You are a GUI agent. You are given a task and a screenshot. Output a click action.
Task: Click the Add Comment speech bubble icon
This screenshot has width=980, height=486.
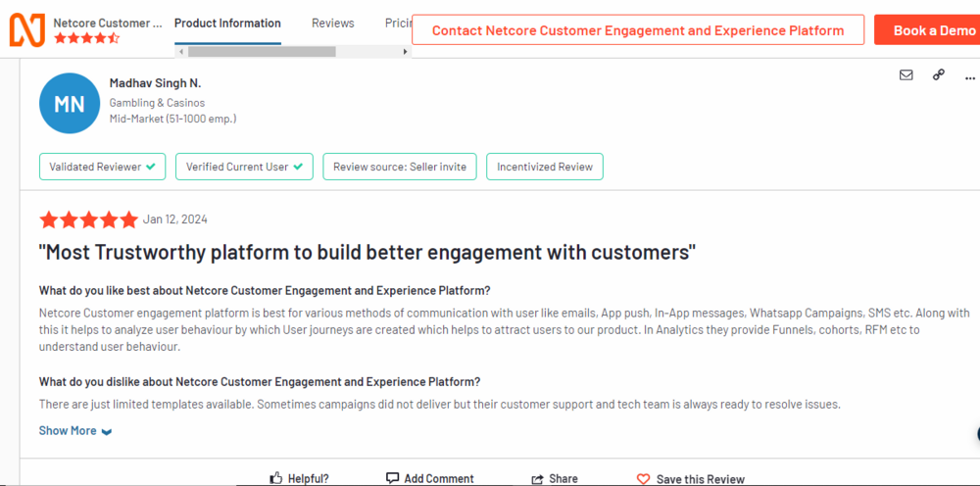[393, 478]
